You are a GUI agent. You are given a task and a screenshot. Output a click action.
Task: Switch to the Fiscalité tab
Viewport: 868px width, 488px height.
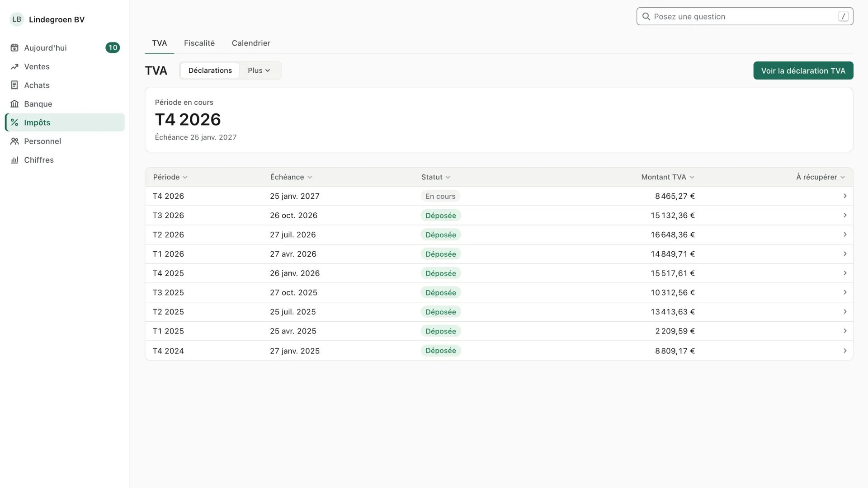tap(199, 43)
